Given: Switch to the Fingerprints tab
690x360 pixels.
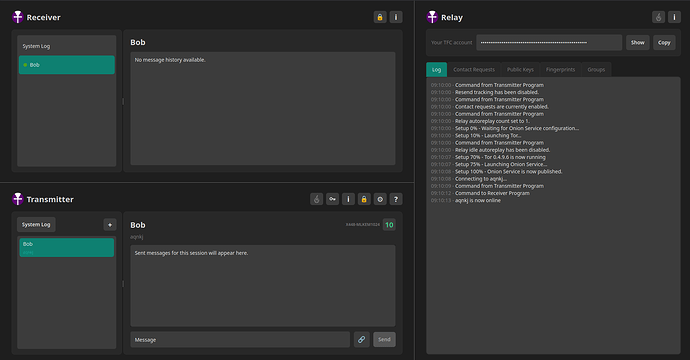Looking at the screenshot, I should click(560, 70).
